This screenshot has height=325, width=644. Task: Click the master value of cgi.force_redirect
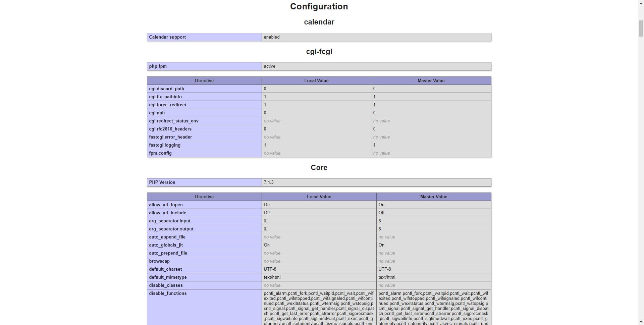point(374,105)
